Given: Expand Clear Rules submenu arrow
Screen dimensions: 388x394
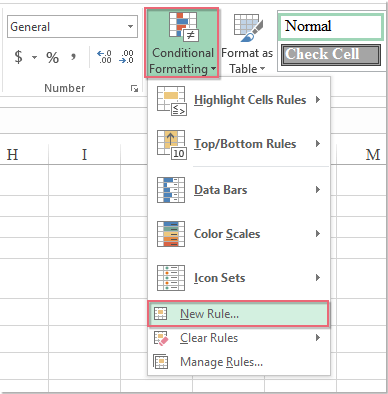Looking at the screenshot, I should 318,338.
